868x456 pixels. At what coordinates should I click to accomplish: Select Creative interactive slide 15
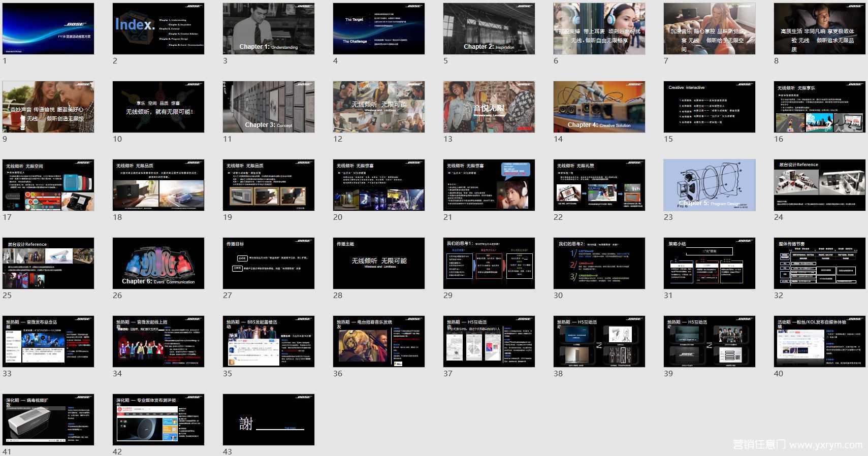tap(710, 107)
